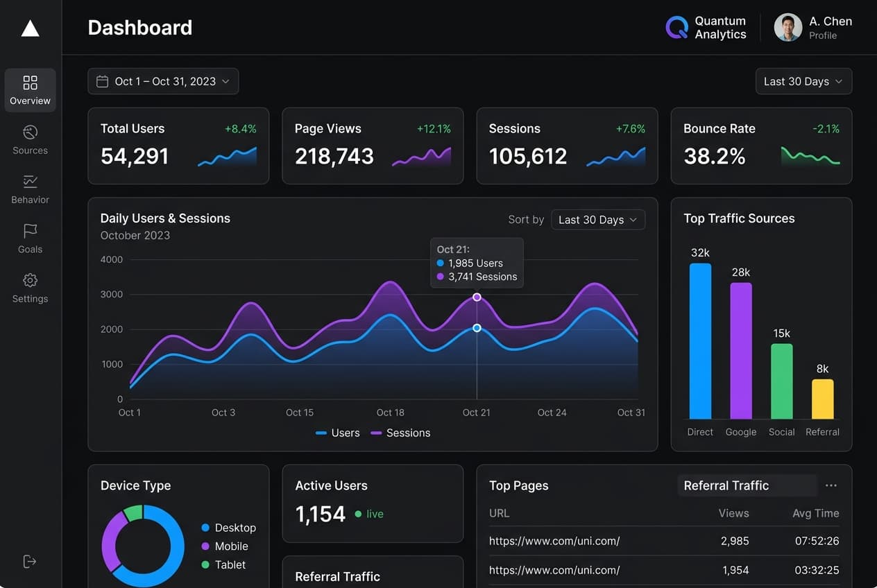This screenshot has width=877, height=588.
Task: Click the Users data point on Oct 21
Action: pos(477,328)
